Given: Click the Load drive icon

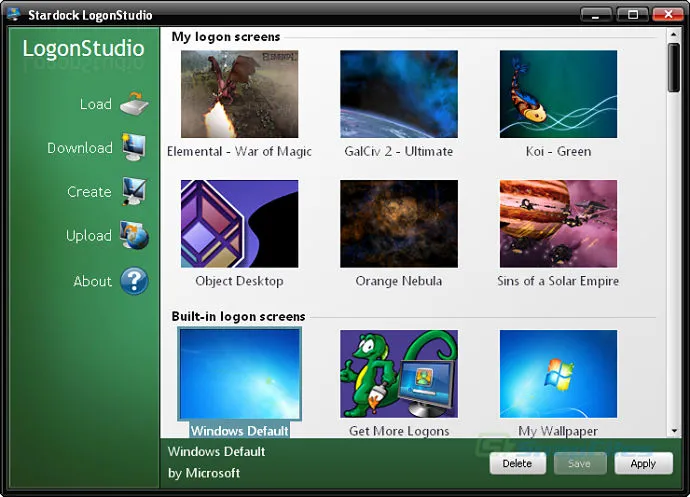Looking at the screenshot, I should click(x=134, y=104).
